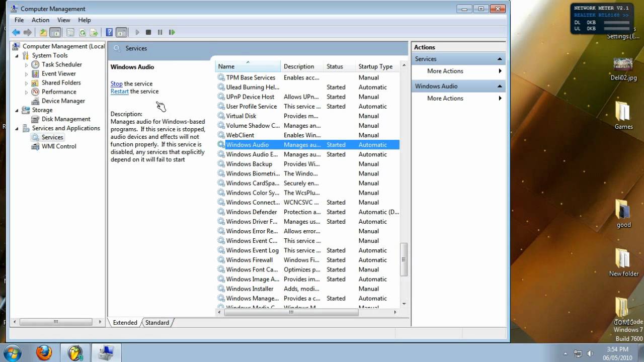
Task: Click the gear icon beside WebClient
Action: [221, 135]
